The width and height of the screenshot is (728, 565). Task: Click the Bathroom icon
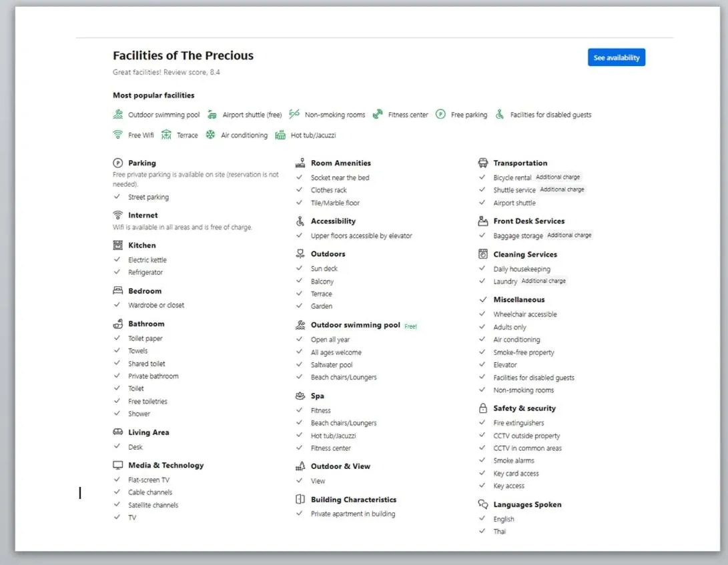[119, 324]
